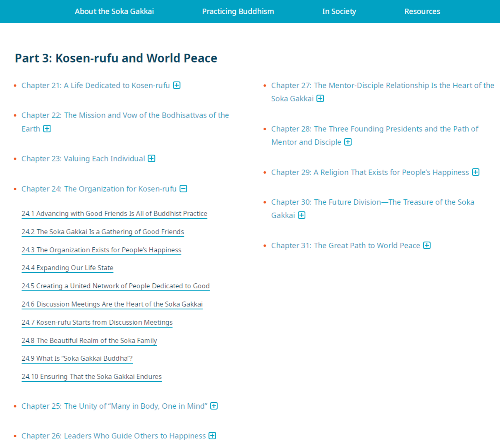The height and width of the screenshot is (448, 500).
Task: Expand Chapter 25 plus icon
Action: (214, 406)
